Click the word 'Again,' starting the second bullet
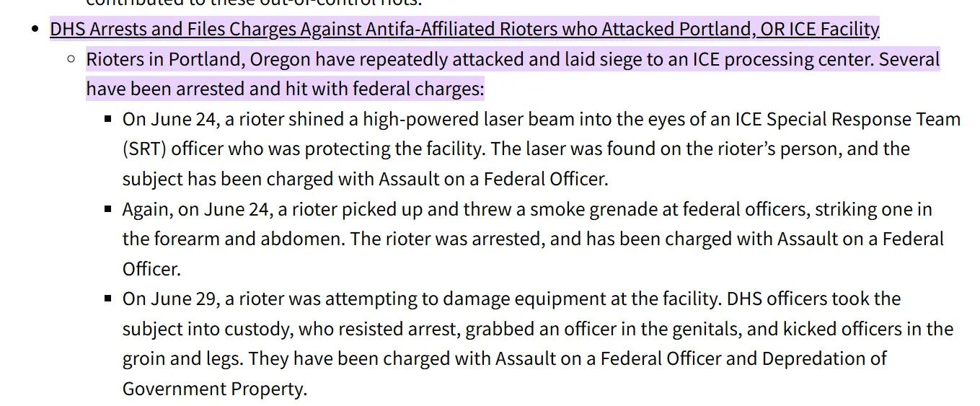This screenshot has height=406, width=980. coord(148,209)
